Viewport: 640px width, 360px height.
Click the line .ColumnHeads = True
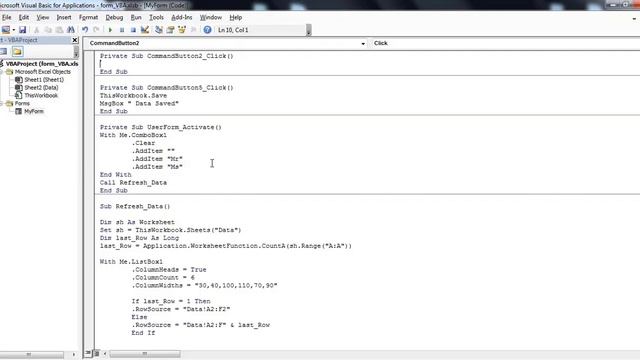coord(169,270)
